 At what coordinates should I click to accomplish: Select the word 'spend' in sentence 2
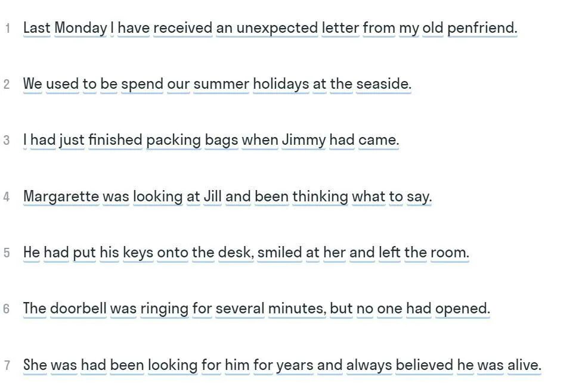pyautogui.click(x=142, y=84)
